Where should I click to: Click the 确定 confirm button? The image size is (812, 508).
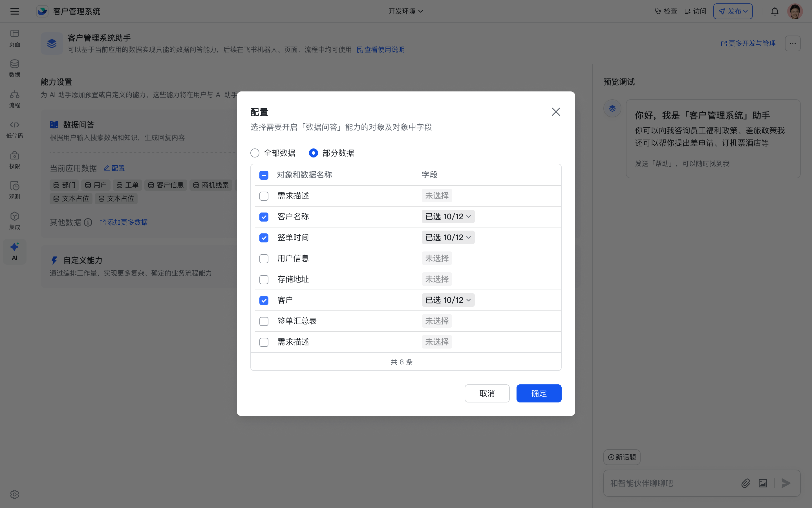[539, 393]
